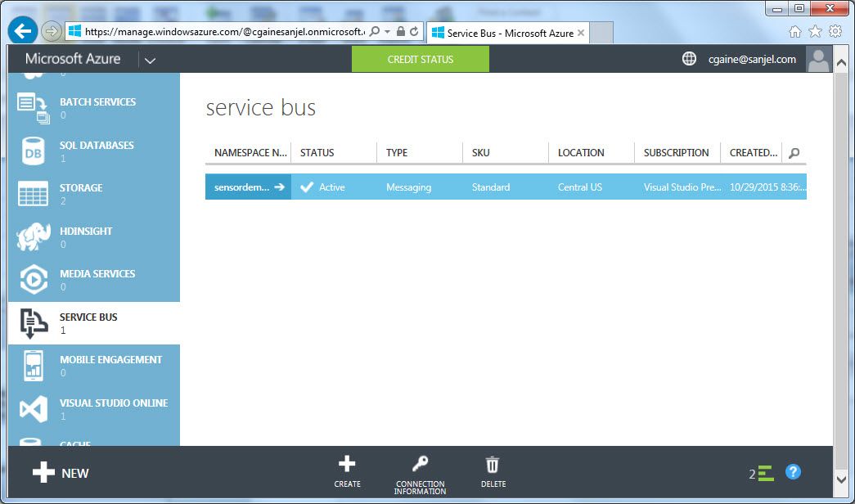Click the browser forward button

coord(52,31)
